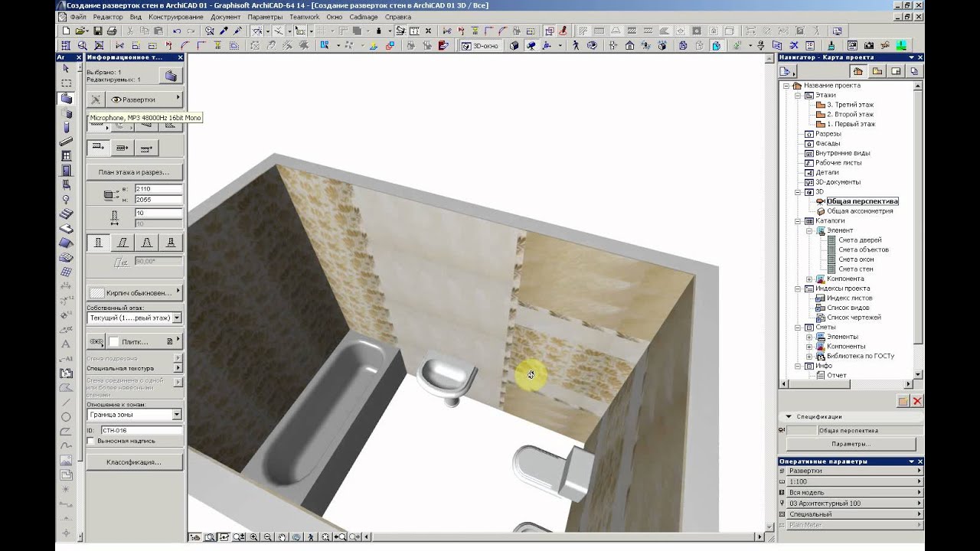Viewport: 980px width, 551px height.
Task: Collapse the Каталоги tree node
Action: (797, 220)
